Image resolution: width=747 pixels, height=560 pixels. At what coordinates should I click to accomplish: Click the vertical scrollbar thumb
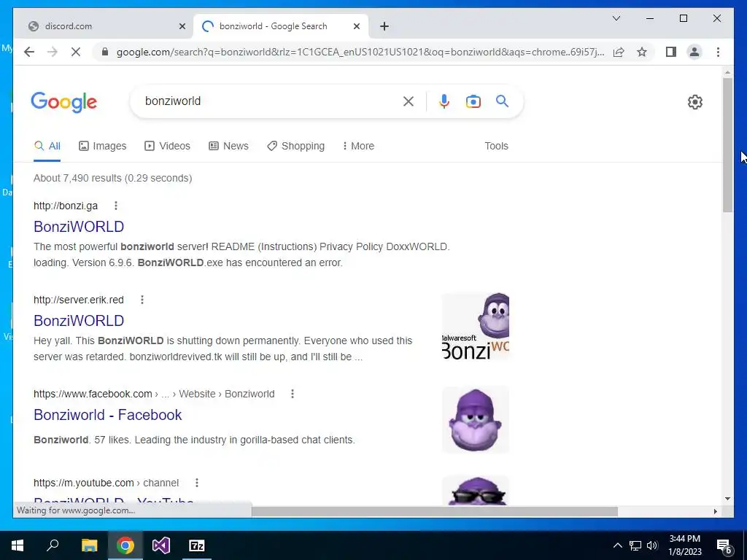point(727,145)
